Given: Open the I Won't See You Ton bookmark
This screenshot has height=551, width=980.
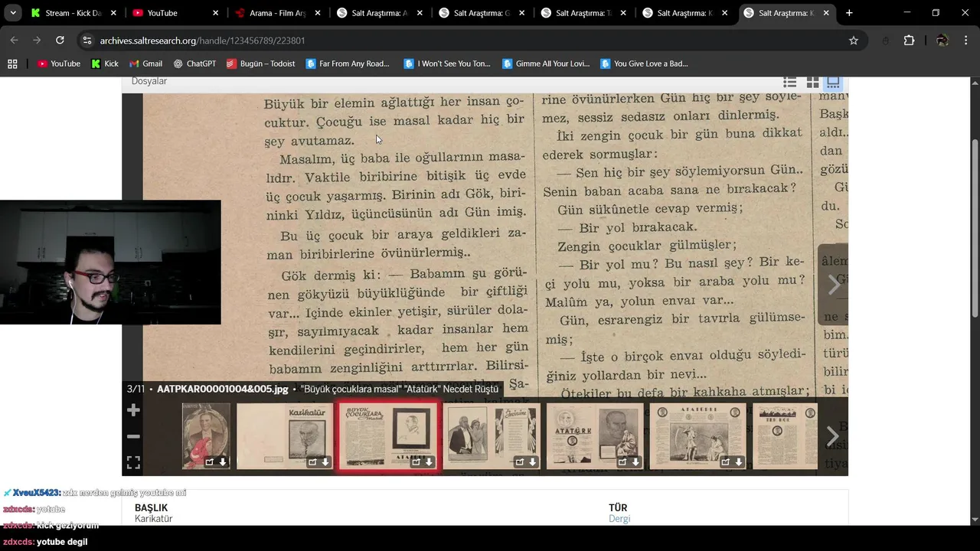Looking at the screenshot, I should (447, 64).
